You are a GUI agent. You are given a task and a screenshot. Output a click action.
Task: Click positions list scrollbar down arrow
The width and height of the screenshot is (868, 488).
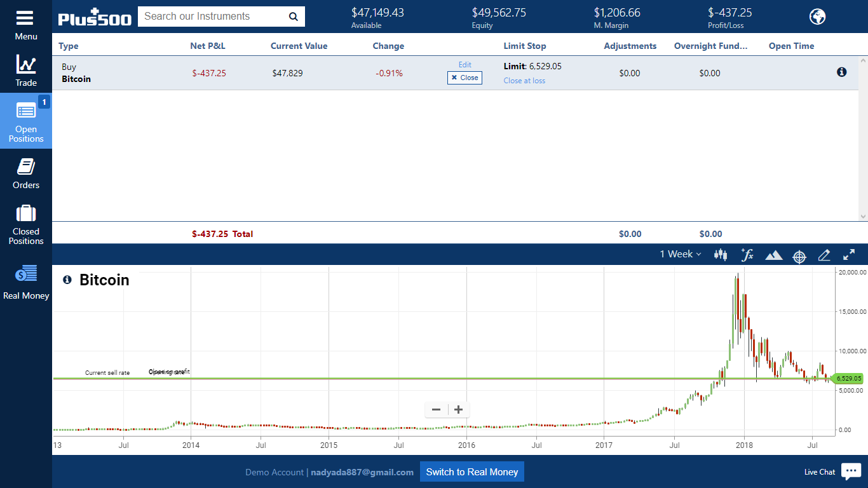(x=863, y=216)
